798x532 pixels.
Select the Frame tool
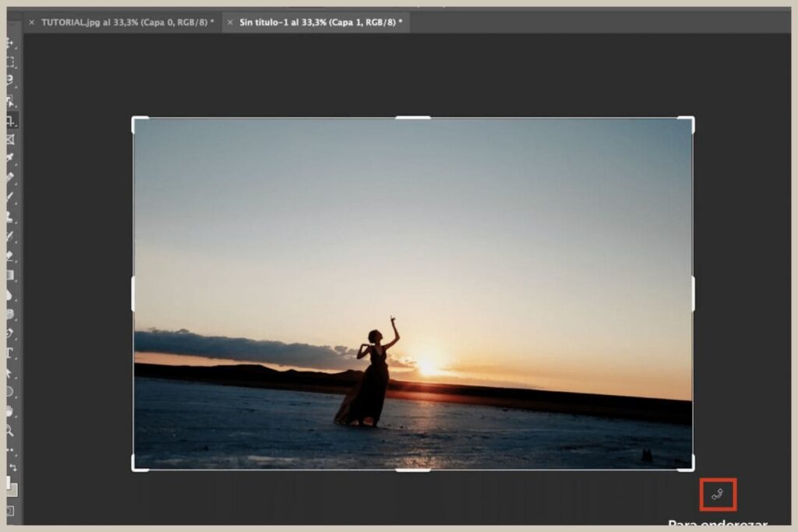click(x=9, y=139)
